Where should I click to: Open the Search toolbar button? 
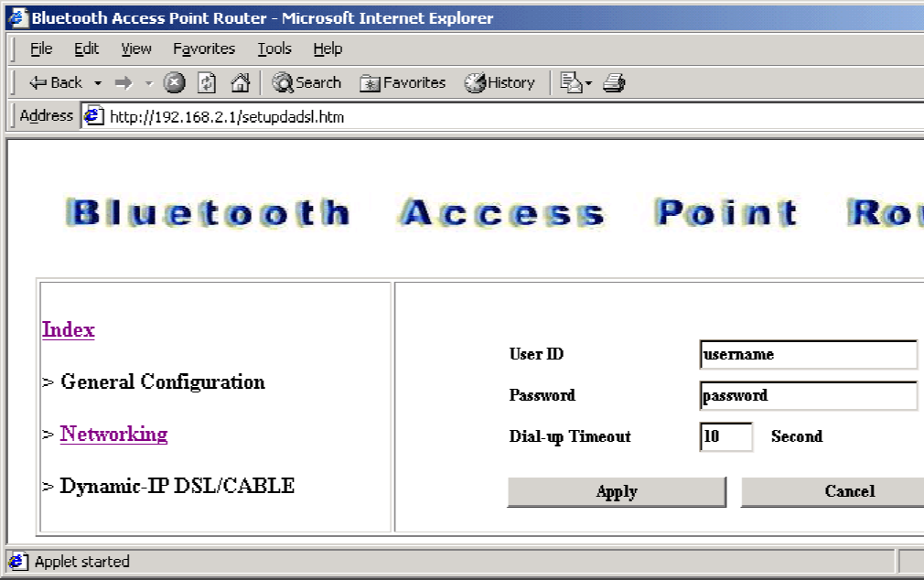coord(306,83)
